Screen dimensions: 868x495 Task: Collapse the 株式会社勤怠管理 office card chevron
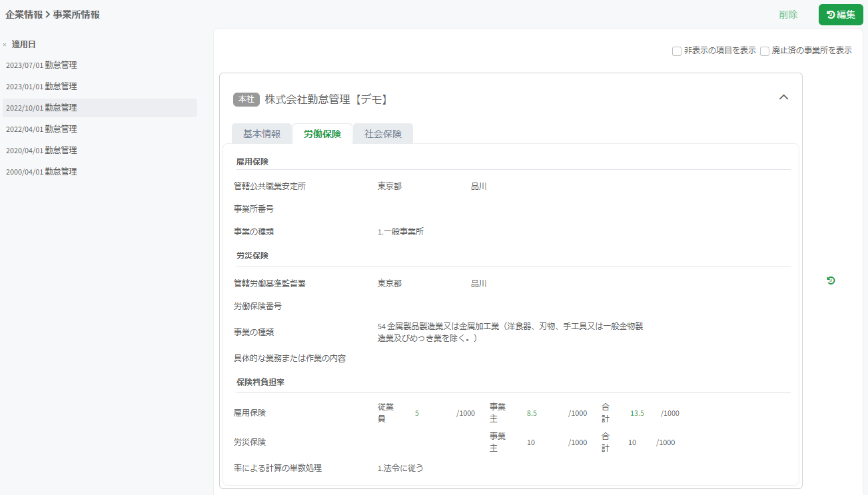point(784,97)
